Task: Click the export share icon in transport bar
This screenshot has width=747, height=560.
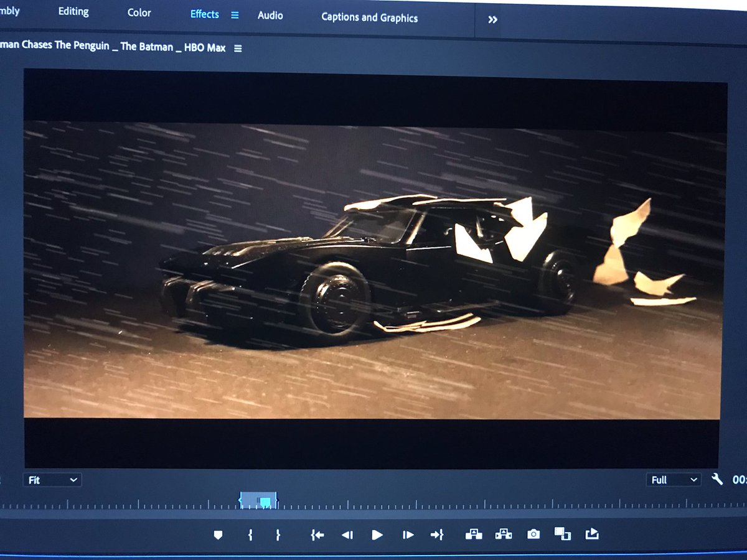Action: (592, 533)
